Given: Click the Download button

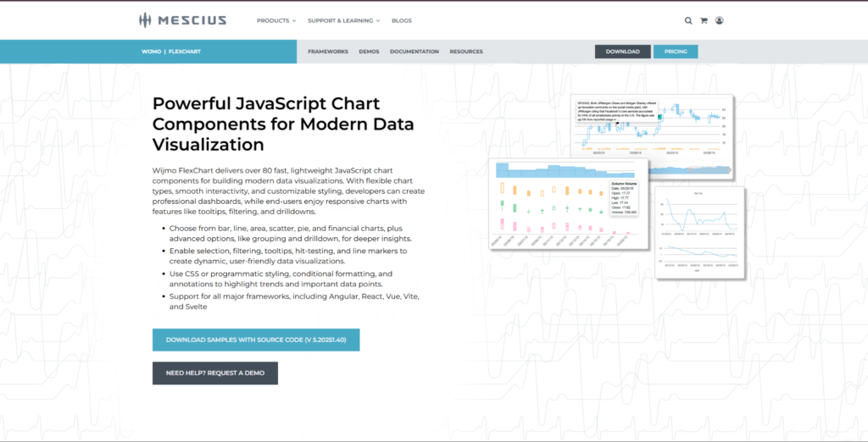Looking at the screenshot, I should tap(623, 52).
